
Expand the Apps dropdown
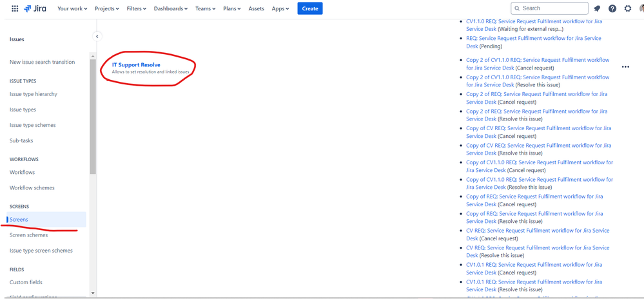[280, 8]
